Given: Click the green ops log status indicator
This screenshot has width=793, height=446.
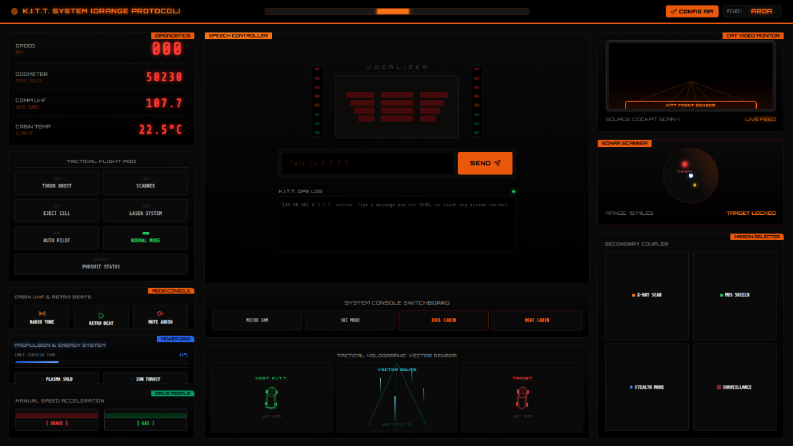Looking at the screenshot, I should pyautogui.click(x=513, y=192).
